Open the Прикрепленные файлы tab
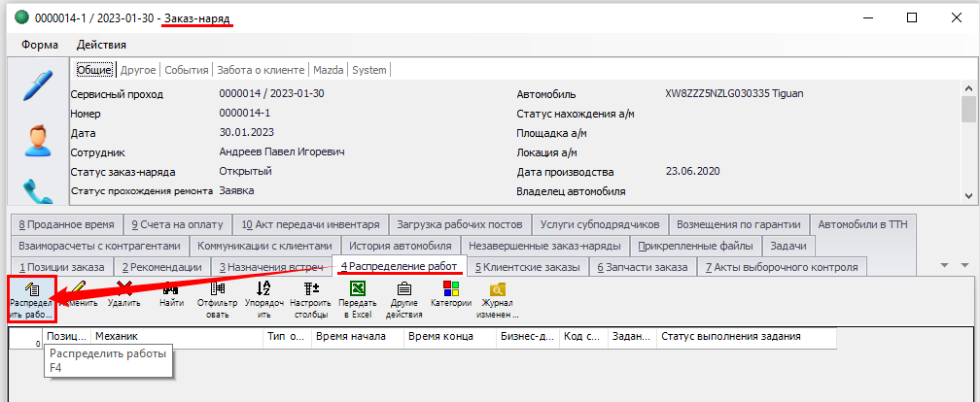 pyautogui.click(x=696, y=246)
